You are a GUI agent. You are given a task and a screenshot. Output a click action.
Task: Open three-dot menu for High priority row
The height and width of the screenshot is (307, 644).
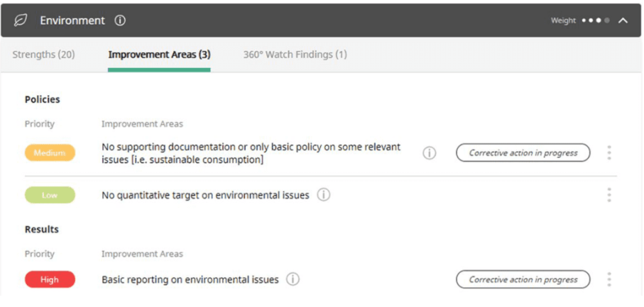pyautogui.click(x=609, y=279)
